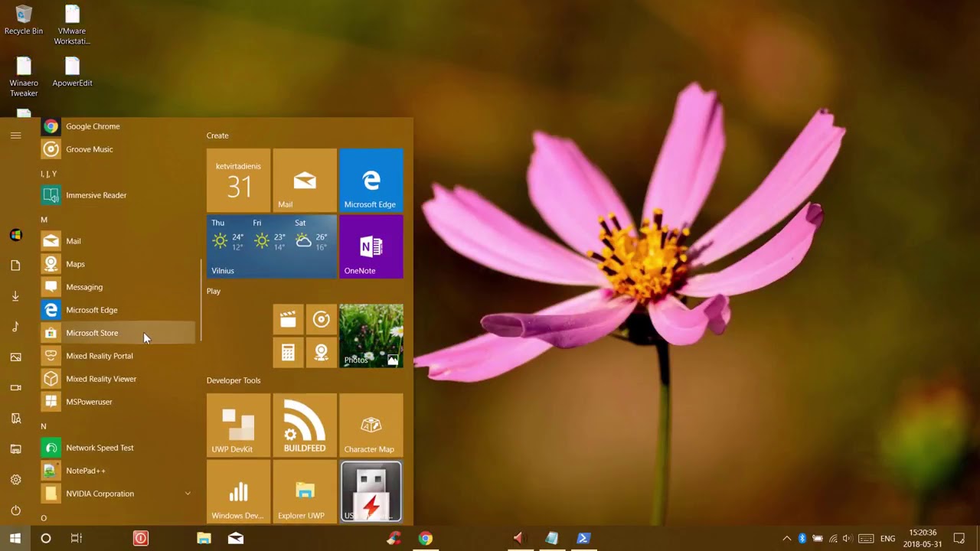This screenshot has width=980, height=551.
Task: Open the Vilnius weather tile
Action: click(x=272, y=246)
